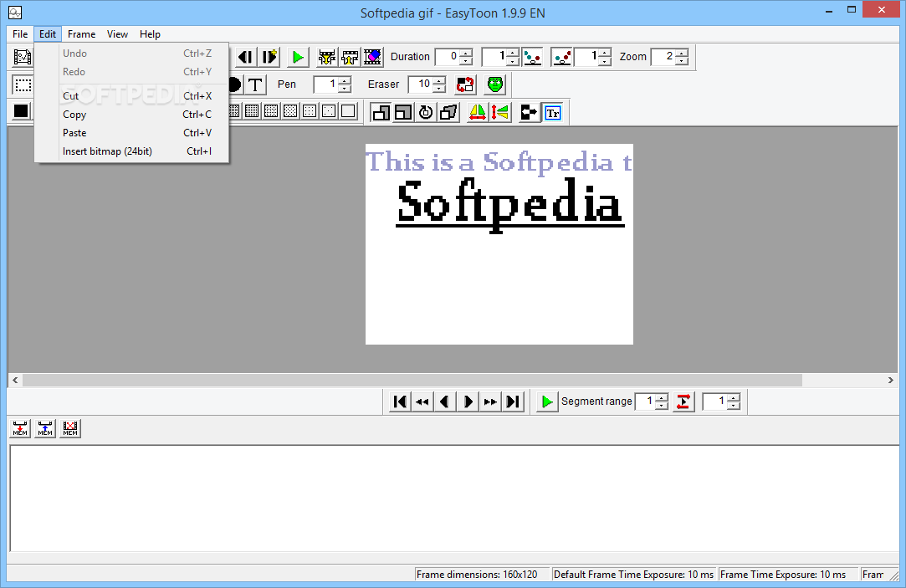Click the film frame yellow down-arrow icon
Image resolution: width=906 pixels, height=588 pixels.
coord(326,57)
